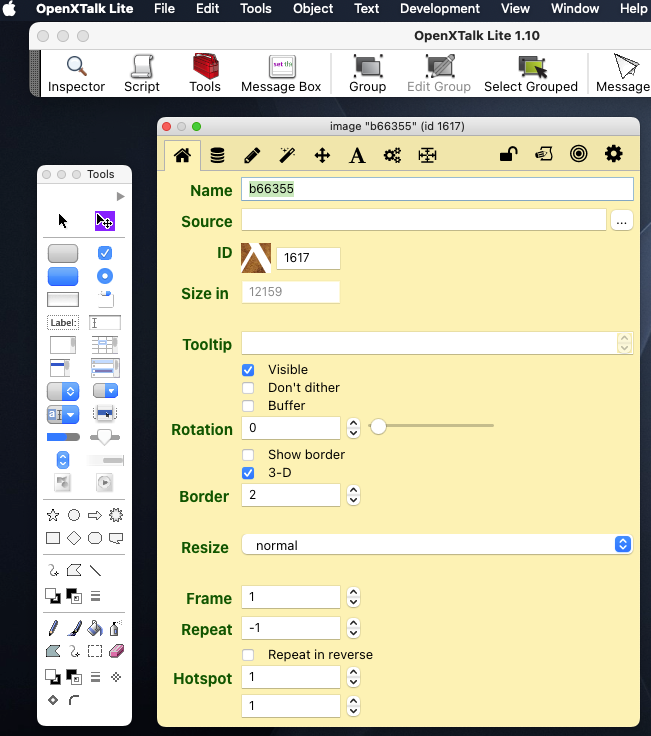The height and width of the screenshot is (736, 651).
Task: Toggle the 3-D checkbox
Action: (x=248, y=473)
